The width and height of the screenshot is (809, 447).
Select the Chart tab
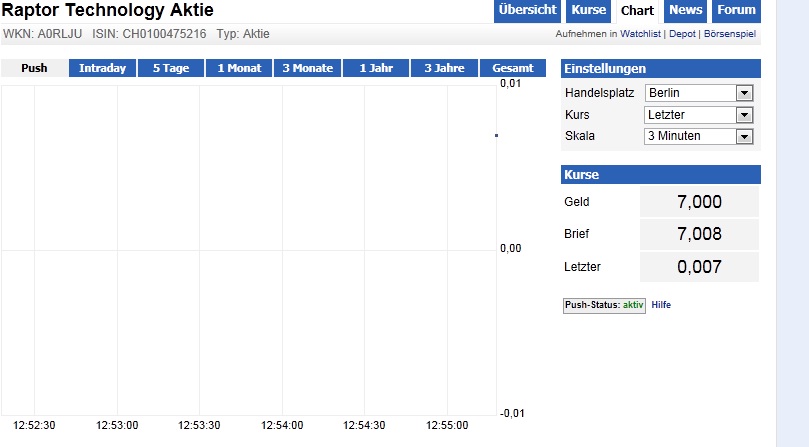[637, 11]
